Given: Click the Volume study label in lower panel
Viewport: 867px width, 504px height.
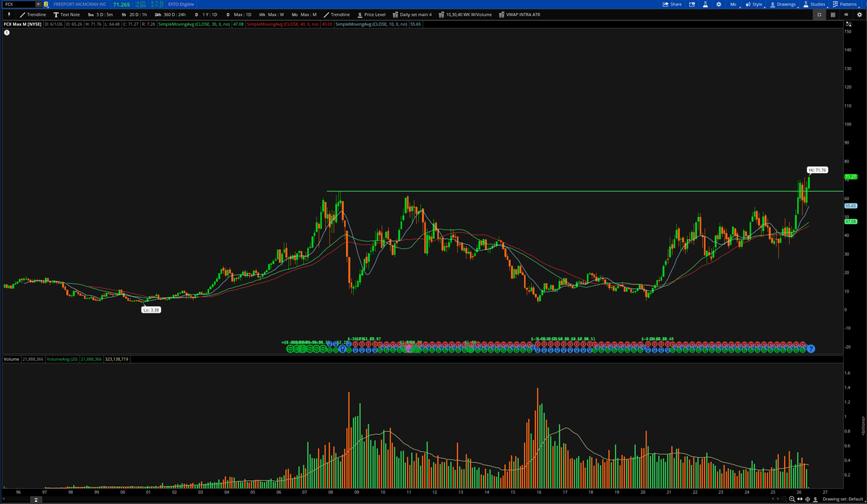Looking at the screenshot, I should [x=12, y=358].
